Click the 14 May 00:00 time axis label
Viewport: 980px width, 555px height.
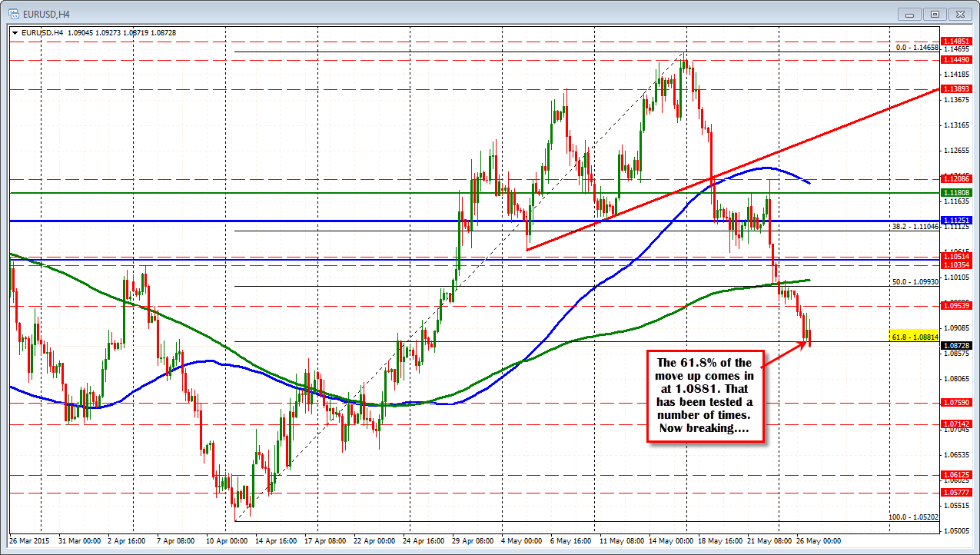671,541
